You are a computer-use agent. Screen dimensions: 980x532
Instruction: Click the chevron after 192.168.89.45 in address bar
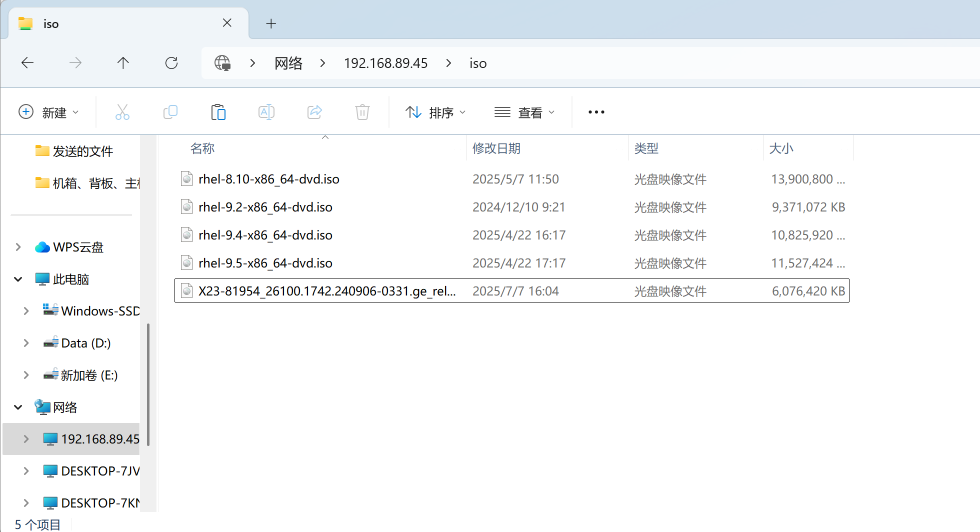(449, 63)
